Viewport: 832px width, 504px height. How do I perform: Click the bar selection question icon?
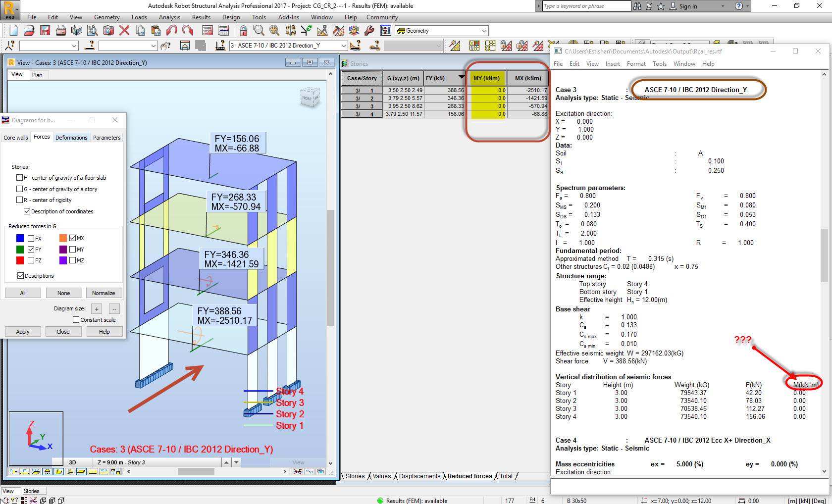click(x=90, y=46)
